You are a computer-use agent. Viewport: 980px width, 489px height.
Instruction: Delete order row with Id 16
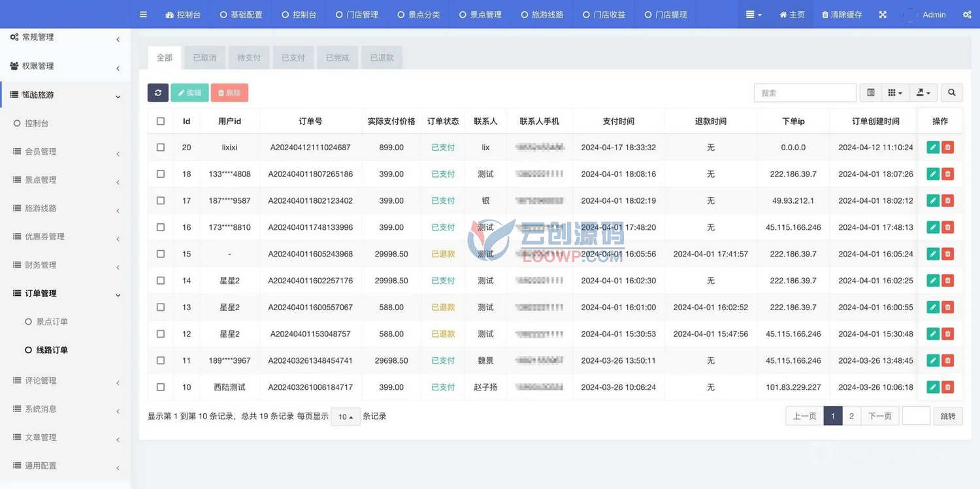tap(948, 227)
